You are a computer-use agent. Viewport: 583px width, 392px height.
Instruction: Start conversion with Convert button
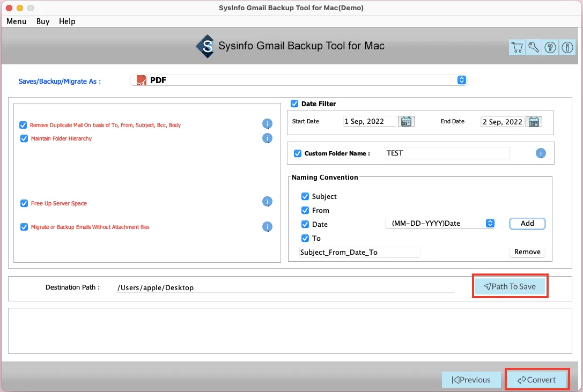(x=537, y=380)
